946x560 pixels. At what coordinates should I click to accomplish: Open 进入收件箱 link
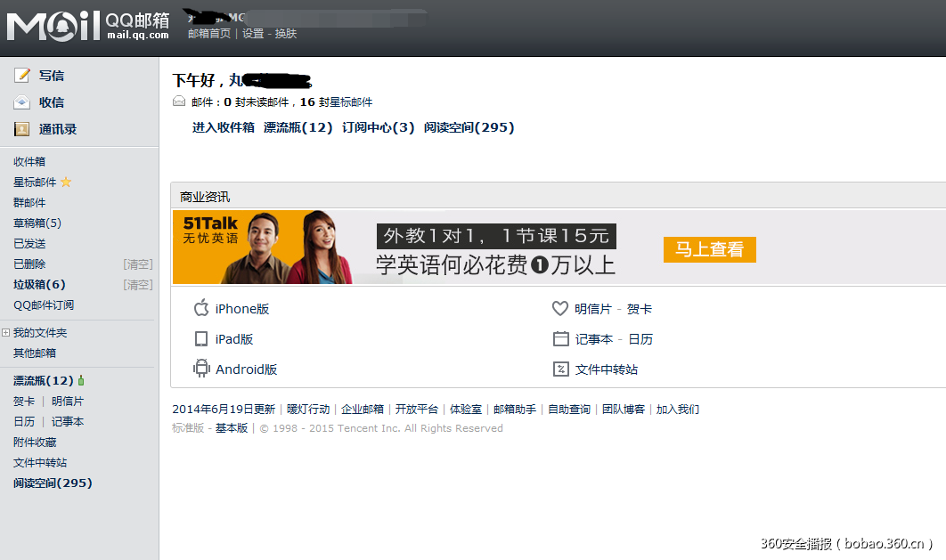pyautogui.click(x=224, y=127)
